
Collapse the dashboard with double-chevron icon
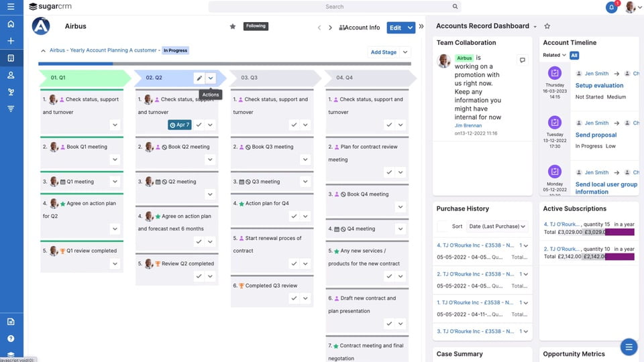click(421, 26)
